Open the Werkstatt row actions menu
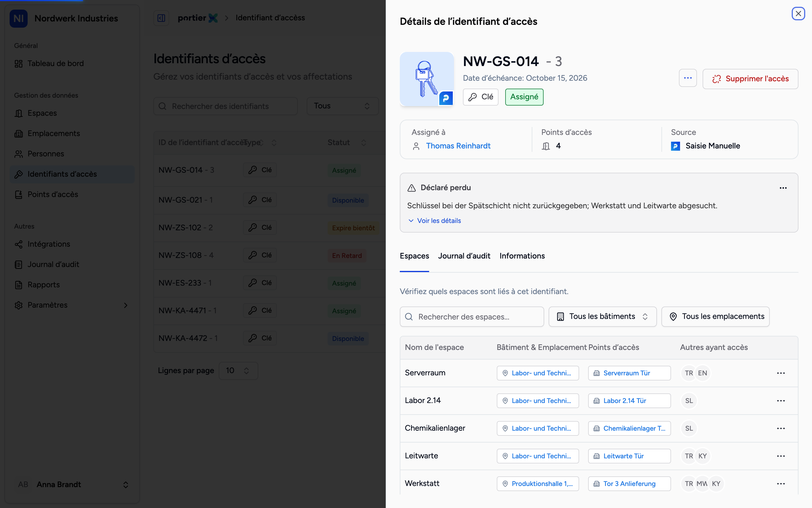Image resolution: width=812 pixels, height=508 pixels. 781,483
